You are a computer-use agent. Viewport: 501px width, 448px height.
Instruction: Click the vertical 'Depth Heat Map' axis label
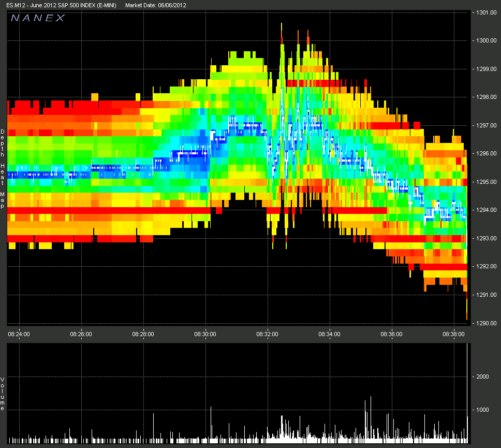click(x=3, y=169)
